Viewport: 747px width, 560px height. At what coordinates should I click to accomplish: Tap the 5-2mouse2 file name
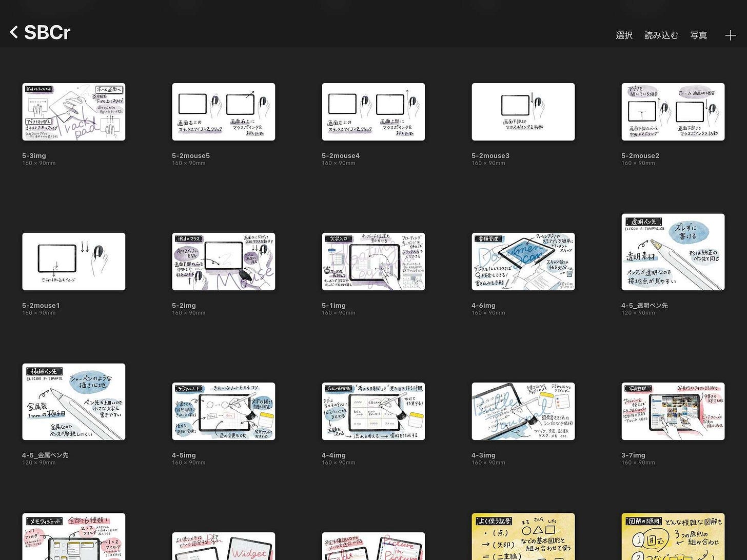(640, 155)
